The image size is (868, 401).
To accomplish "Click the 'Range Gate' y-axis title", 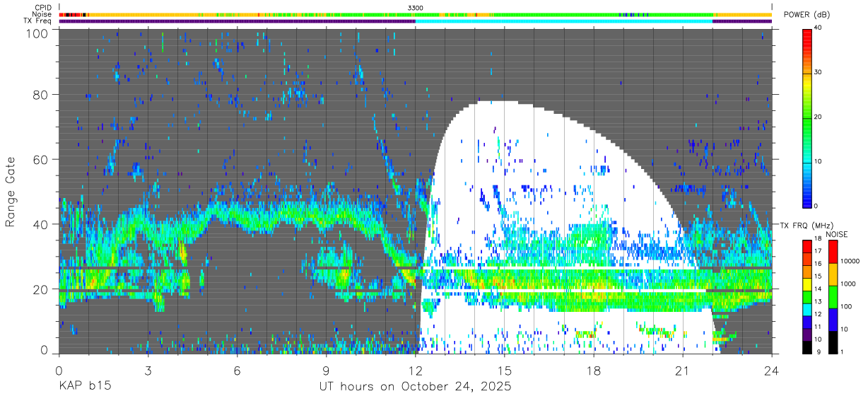I will point(11,192).
